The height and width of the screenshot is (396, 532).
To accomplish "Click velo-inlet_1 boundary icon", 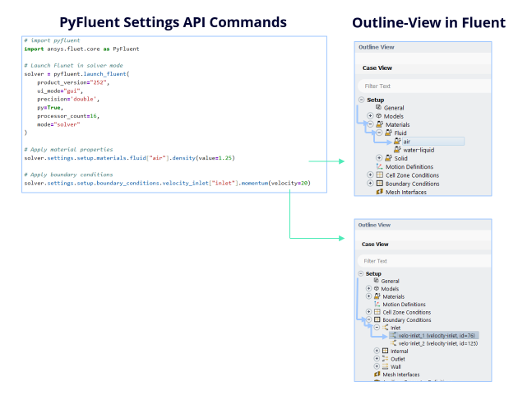I will pos(393,335).
